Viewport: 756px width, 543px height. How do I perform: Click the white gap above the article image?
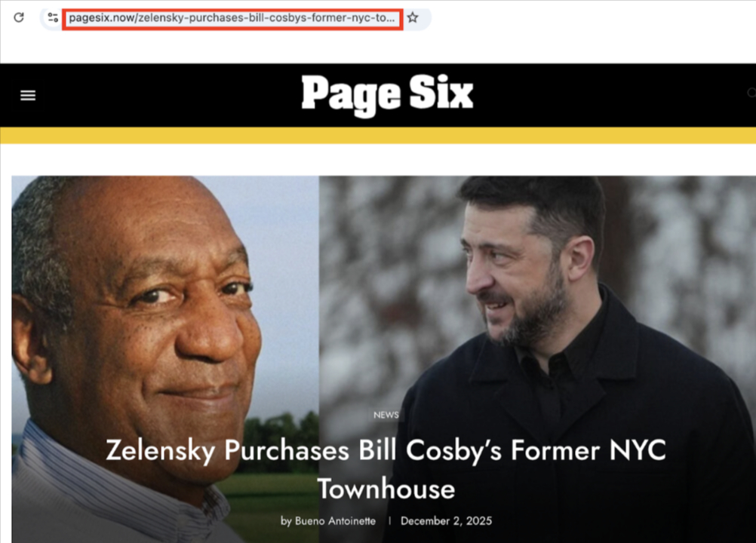click(378, 159)
